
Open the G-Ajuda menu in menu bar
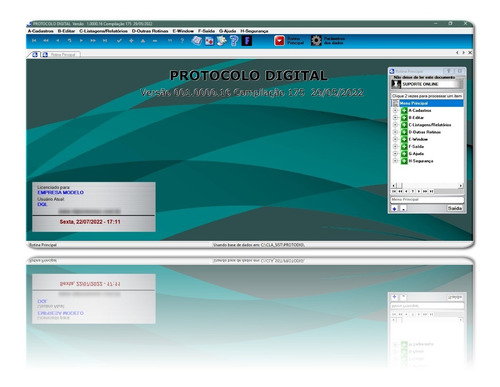point(228,31)
